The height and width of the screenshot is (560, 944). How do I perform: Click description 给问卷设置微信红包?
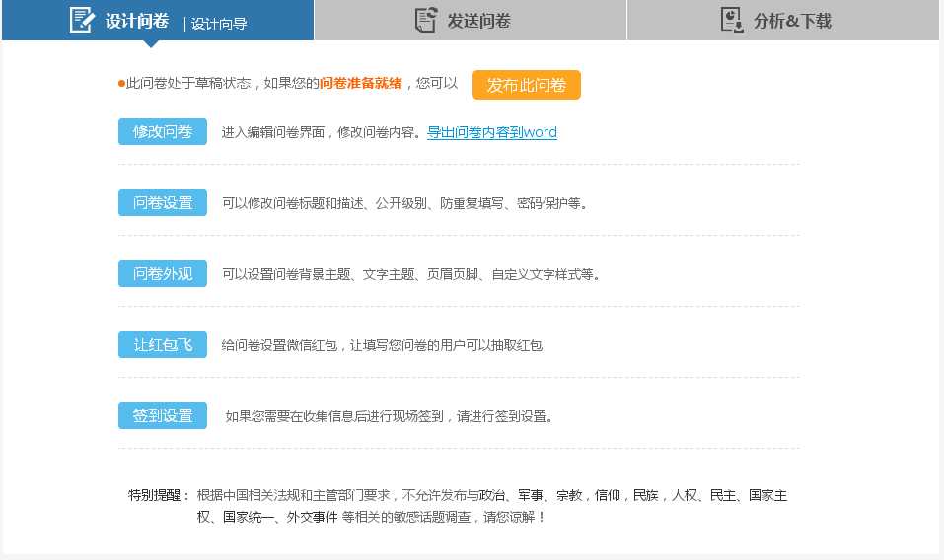click(279, 345)
